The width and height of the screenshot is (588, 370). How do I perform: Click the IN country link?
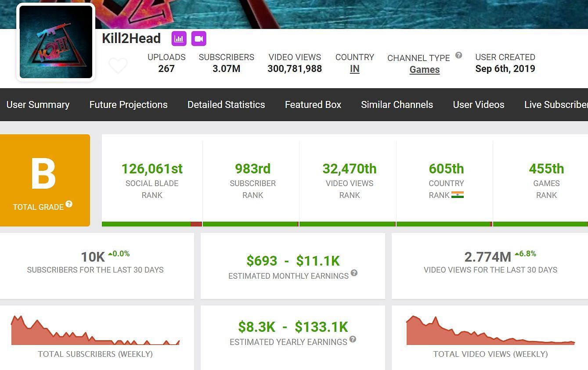tap(354, 69)
